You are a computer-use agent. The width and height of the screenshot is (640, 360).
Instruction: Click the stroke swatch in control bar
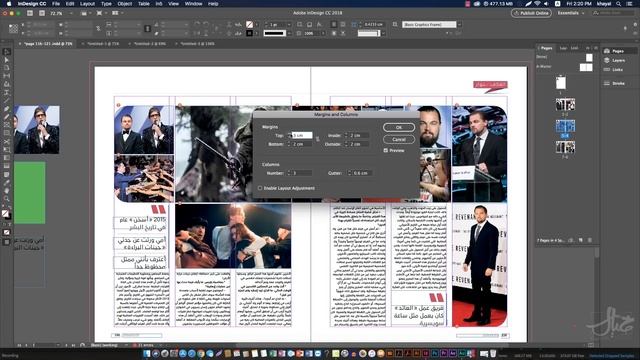249,33
